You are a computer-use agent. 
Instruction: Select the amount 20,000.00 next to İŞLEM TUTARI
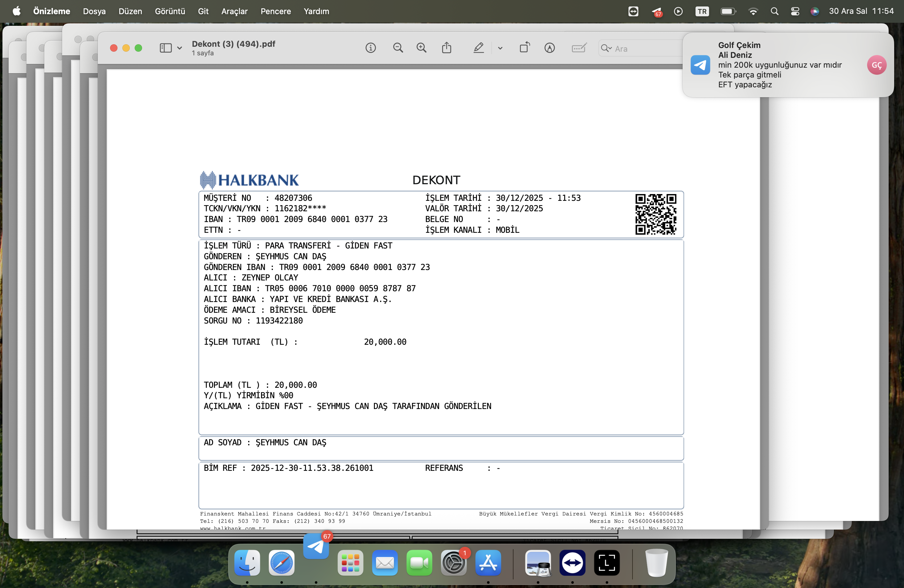(385, 342)
